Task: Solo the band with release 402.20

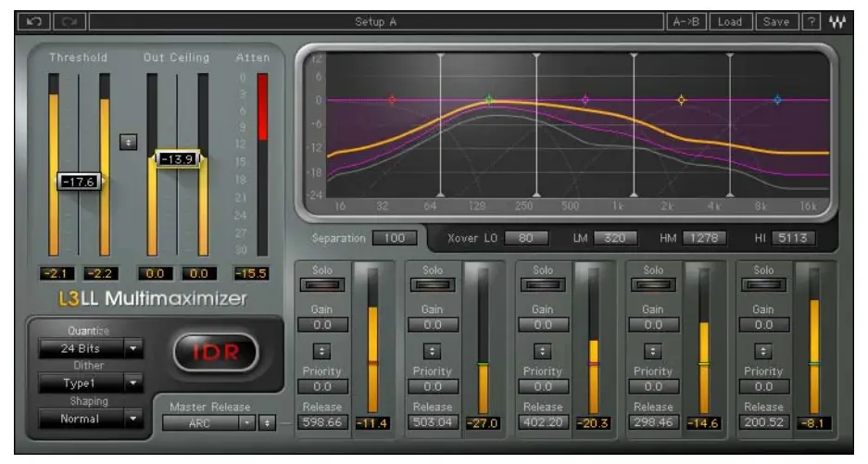Action: click(x=543, y=285)
